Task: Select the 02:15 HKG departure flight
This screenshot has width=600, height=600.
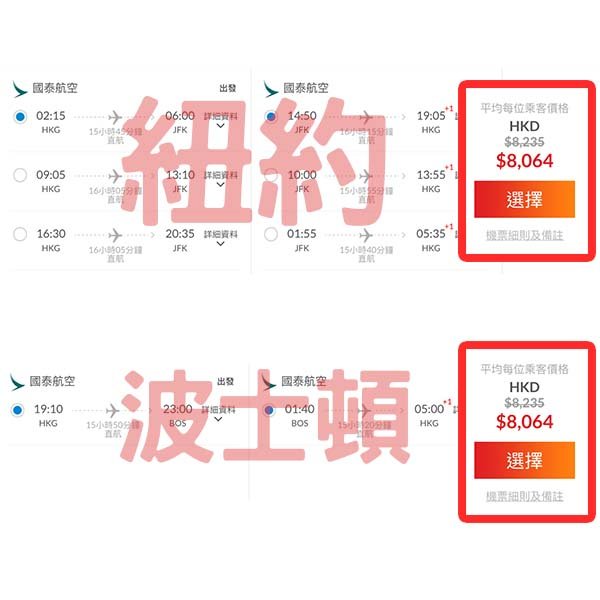Action: (x=20, y=116)
